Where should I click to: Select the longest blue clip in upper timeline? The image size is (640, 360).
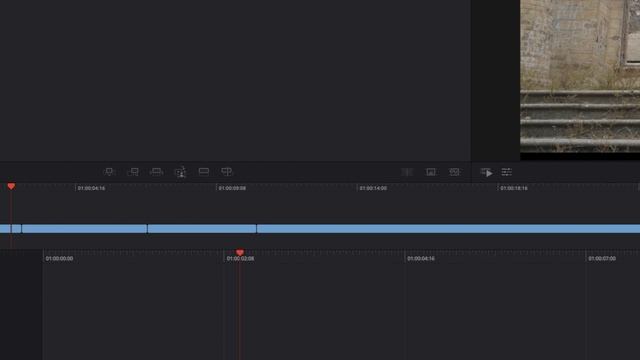[448, 229]
